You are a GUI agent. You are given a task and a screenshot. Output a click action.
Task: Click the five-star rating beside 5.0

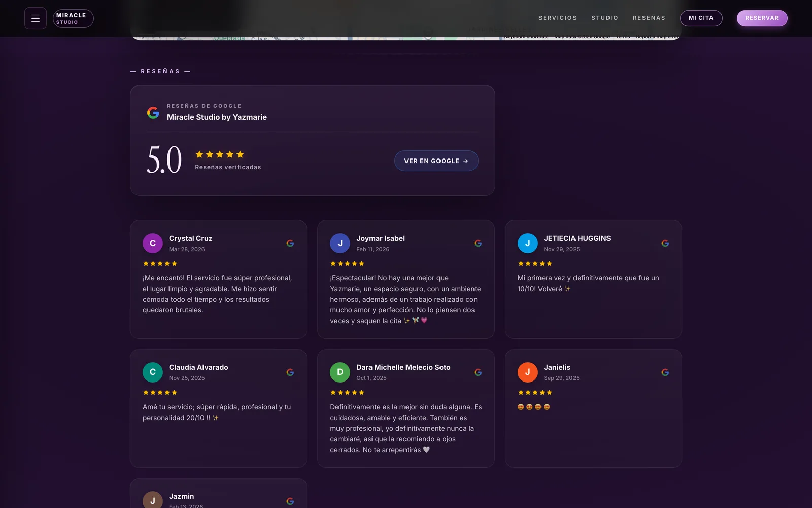click(220, 154)
